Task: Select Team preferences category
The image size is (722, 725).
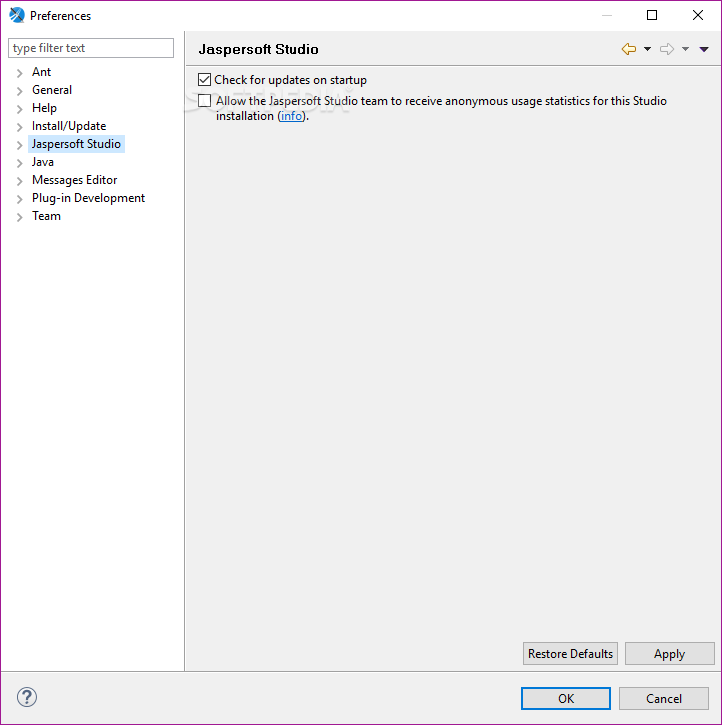Action: (46, 216)
